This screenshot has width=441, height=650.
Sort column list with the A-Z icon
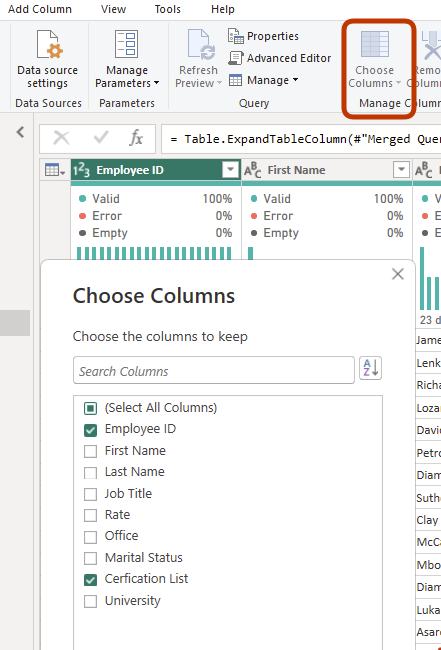(371, 368)
